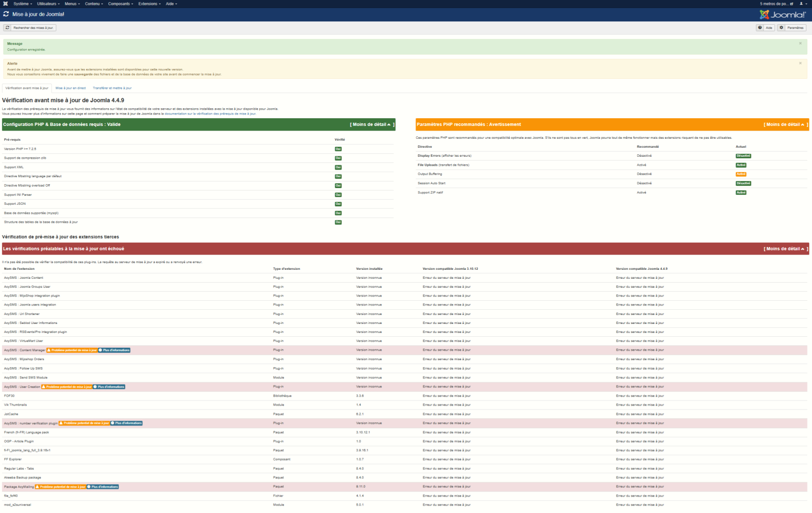Screen dimensions: 812x513
Task: Collapse 'Paramètres PHP recommandés' details
Action: (x=785, y=124)
